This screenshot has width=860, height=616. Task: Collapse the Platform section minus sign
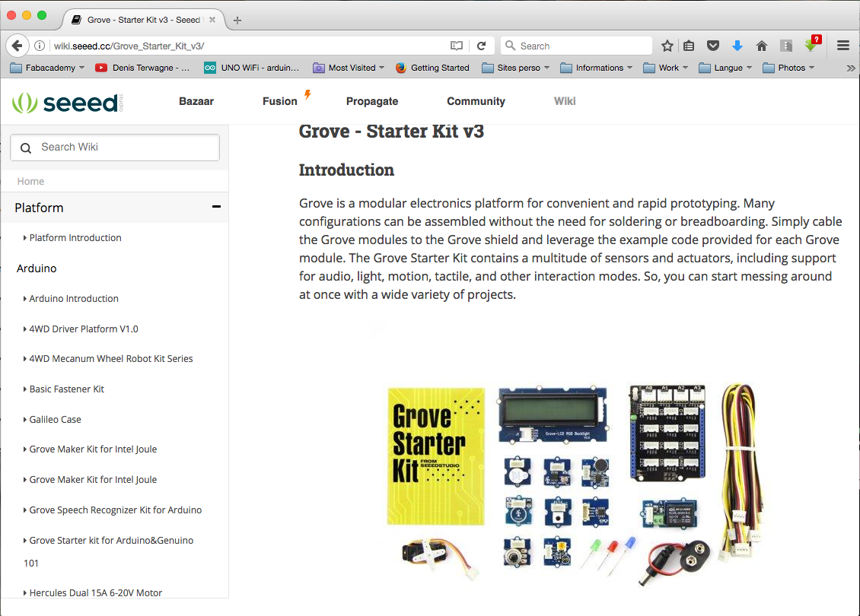click(217, 207)
